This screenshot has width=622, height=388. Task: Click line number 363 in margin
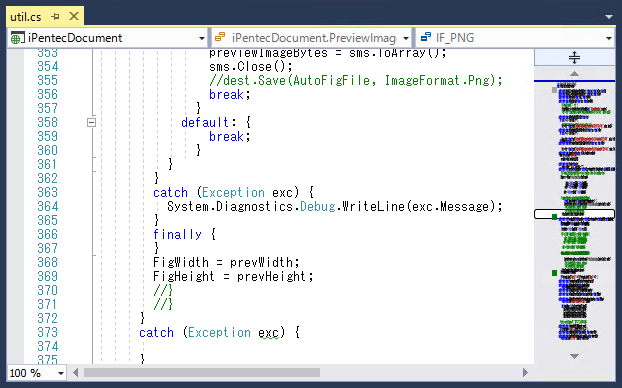pos(47,192)
